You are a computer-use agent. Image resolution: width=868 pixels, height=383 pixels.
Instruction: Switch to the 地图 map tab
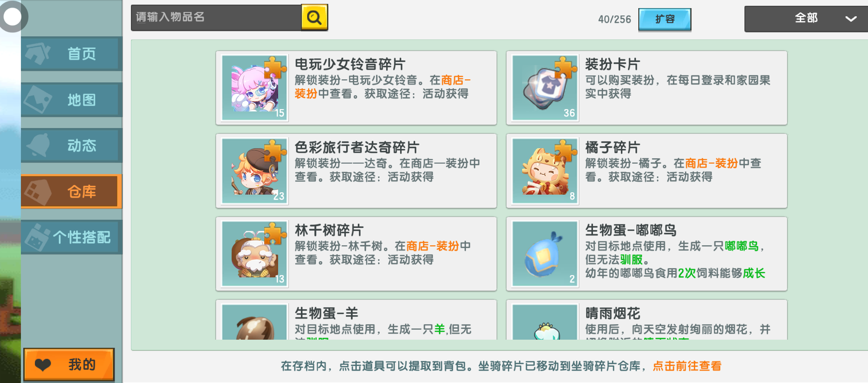72,100
